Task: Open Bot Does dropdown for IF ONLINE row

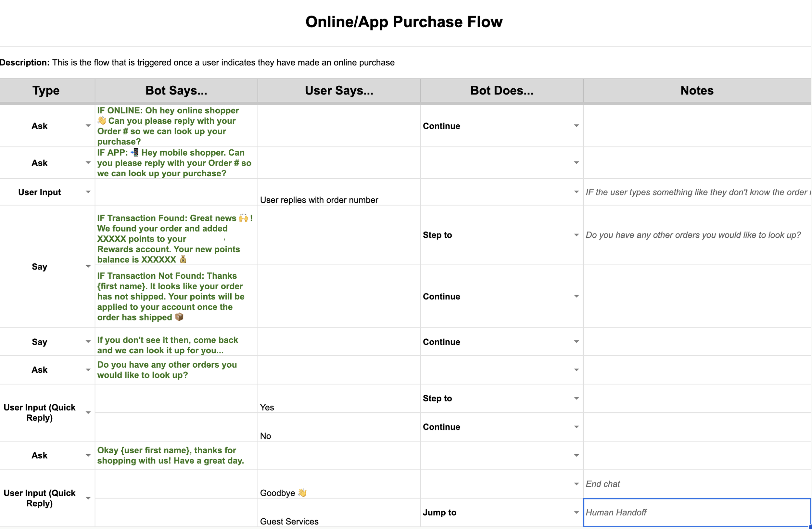Action: click(x=576, y=126)
